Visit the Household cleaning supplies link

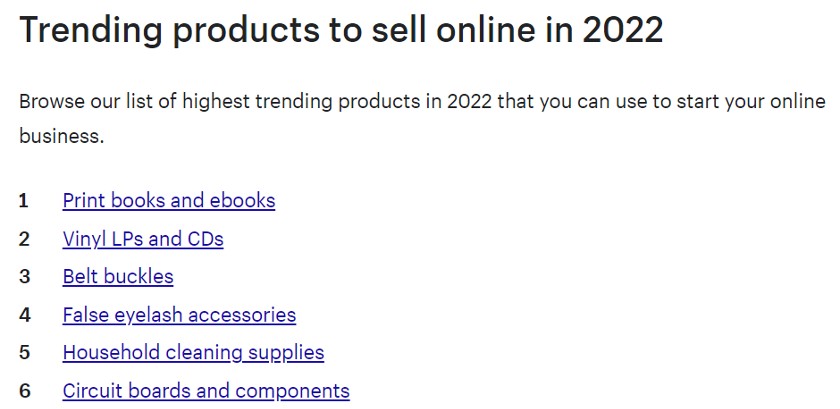tap(193, 353)
